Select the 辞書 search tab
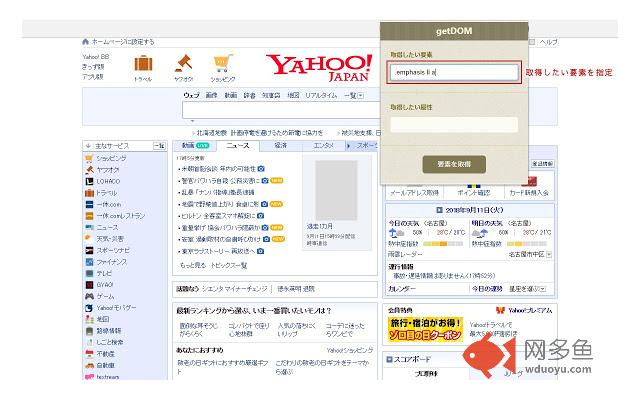The width and height of the screenshot is (640, 400). coord(249,95)
